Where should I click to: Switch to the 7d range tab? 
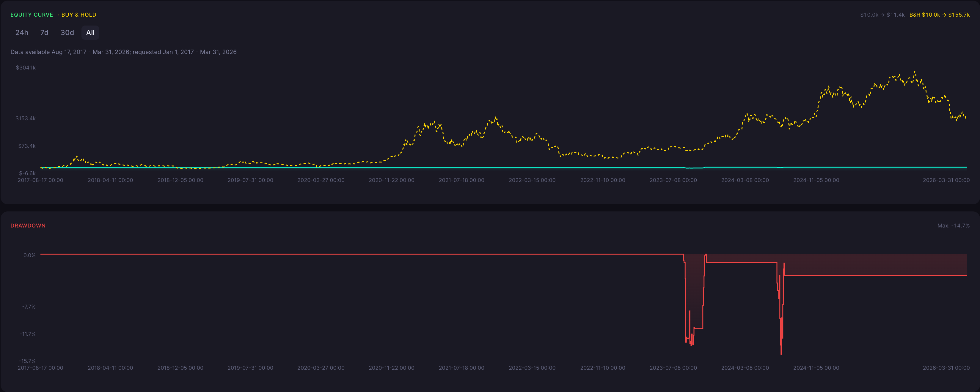45,33
